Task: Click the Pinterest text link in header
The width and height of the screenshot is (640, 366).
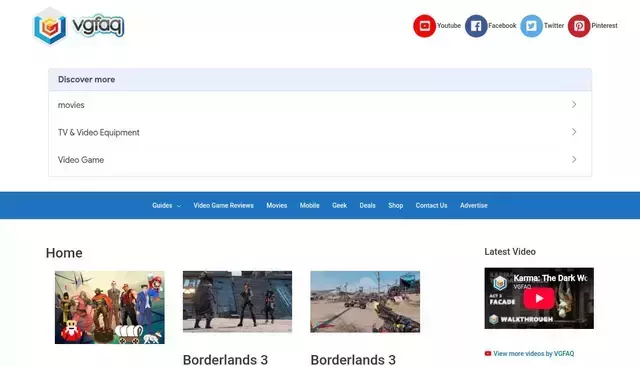Action: (x=604, y=26)
